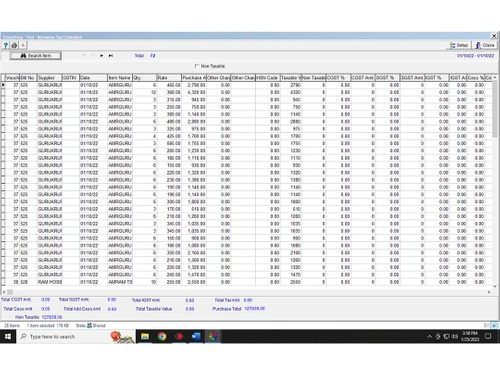Click the vertical scrollbar down arrow

point(495,286)
